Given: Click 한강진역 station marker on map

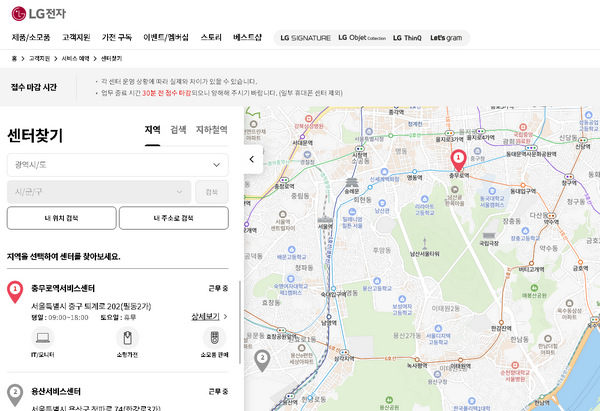Looking at the screenshot, I should (501, 323).
